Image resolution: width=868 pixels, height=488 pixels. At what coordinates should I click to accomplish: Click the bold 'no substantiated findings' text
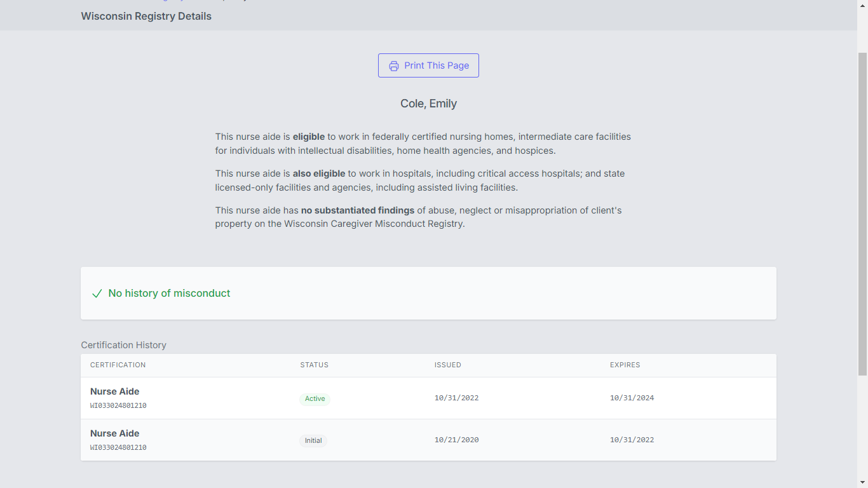(358, 210)
